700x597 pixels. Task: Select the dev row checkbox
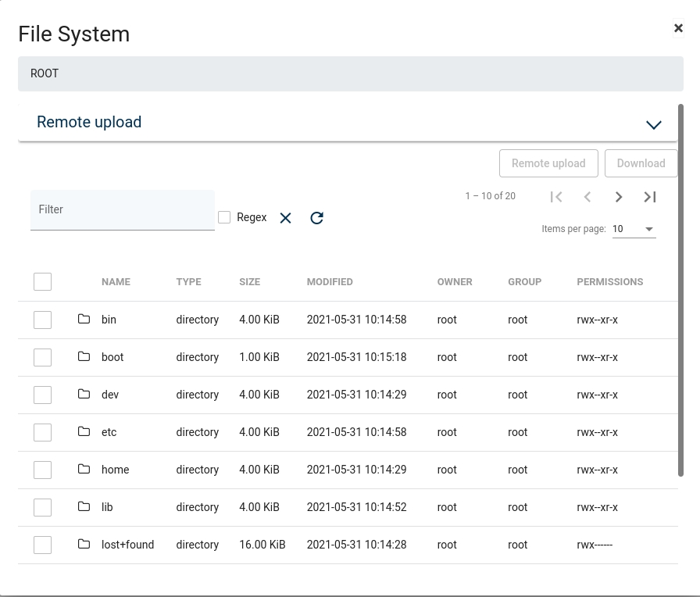[x=43, y=395]
